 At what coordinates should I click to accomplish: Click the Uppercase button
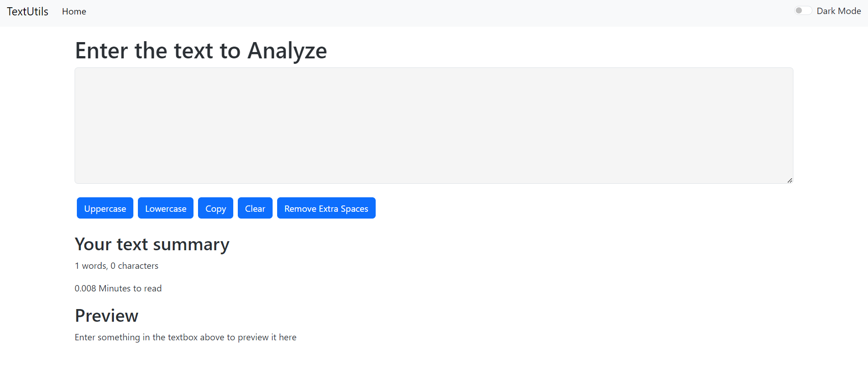105,208
